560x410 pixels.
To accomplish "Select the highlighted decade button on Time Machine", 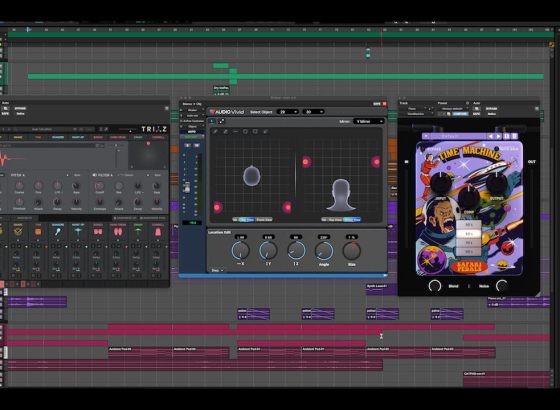I will (469, 234).
